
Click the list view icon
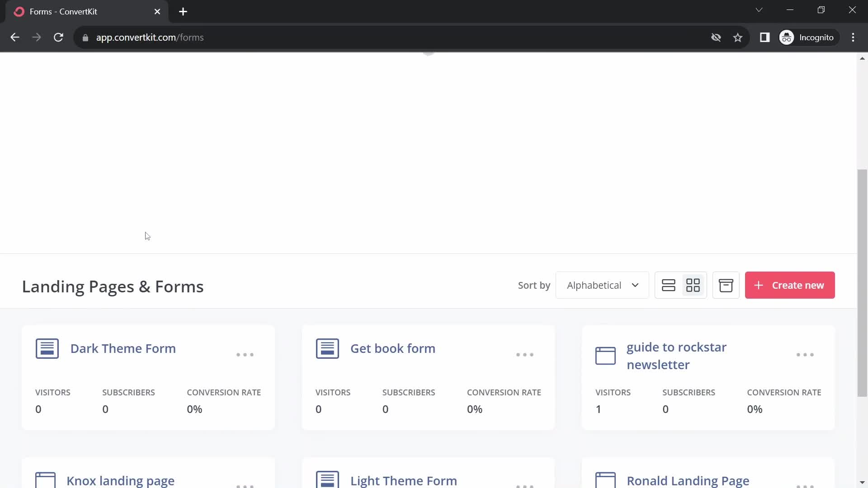pos(668,285)
